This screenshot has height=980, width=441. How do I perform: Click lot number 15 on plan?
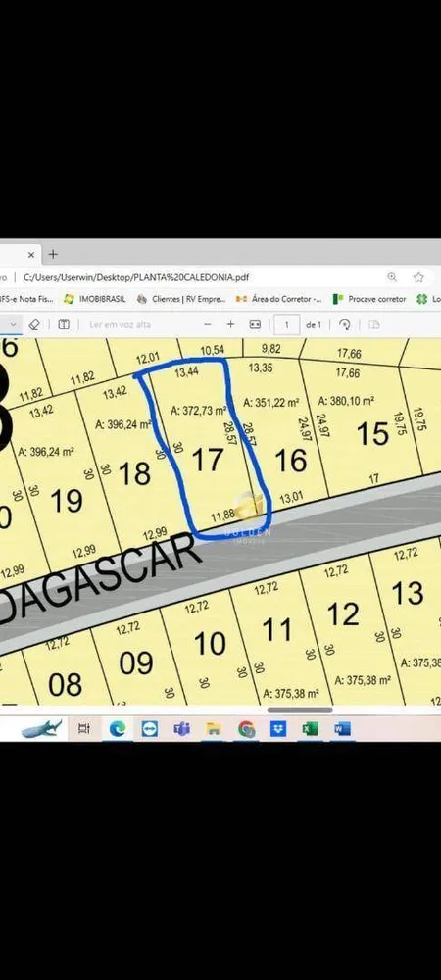pos(373,433)
